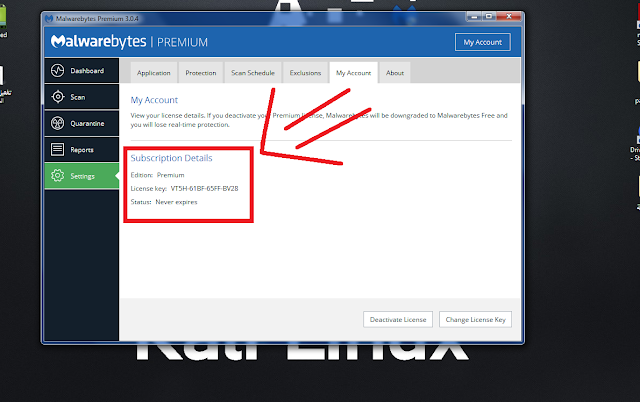Screen dimensions: 640x402
Task: Open the Exclusions tab
Action: click(x=305, y=73)
